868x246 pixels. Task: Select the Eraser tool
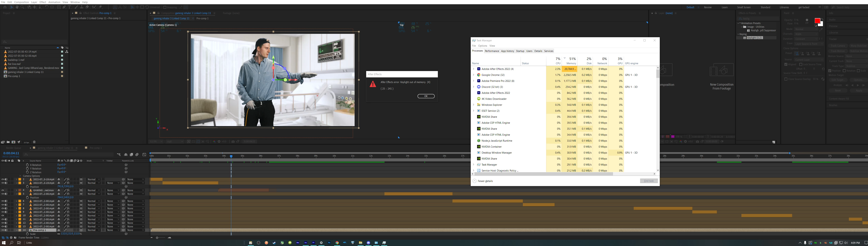point(87,7)
